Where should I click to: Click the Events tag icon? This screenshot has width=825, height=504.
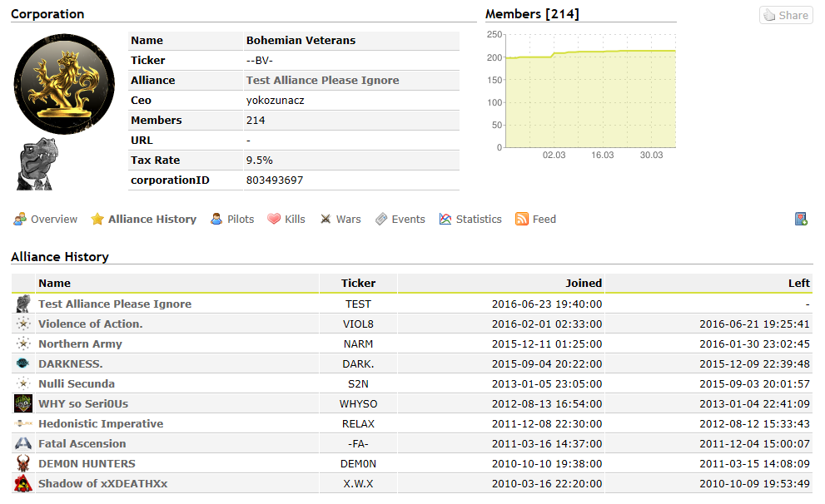[x=381, y=220]
